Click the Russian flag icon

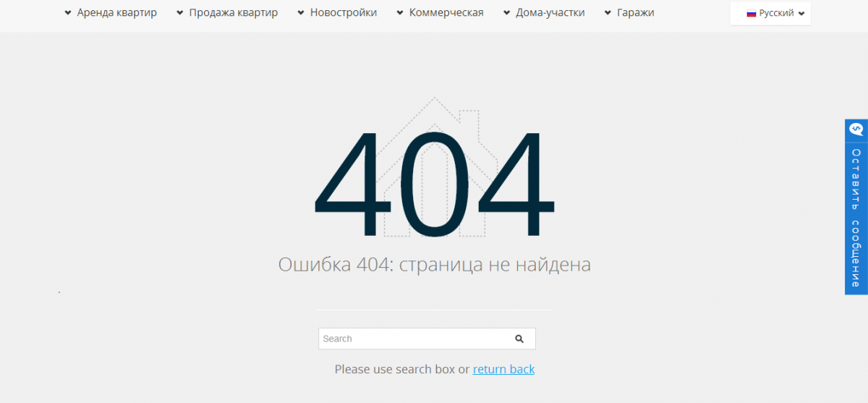[752, 13]
